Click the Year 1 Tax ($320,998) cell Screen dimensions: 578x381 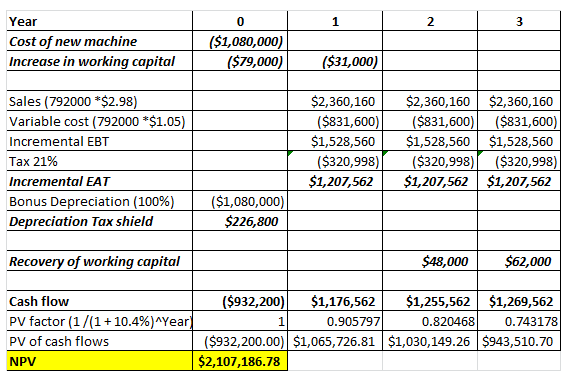click(335, 161)
